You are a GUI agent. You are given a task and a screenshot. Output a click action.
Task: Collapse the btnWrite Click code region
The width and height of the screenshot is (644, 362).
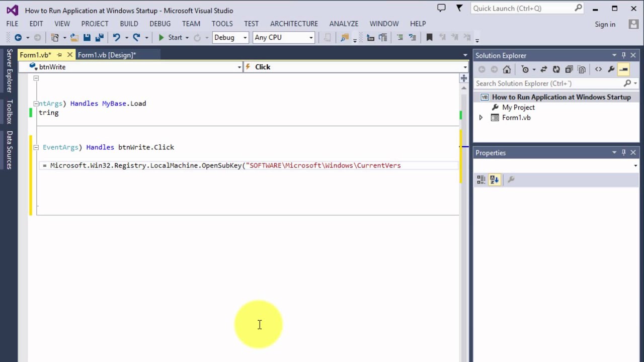[x=36, y=147]
